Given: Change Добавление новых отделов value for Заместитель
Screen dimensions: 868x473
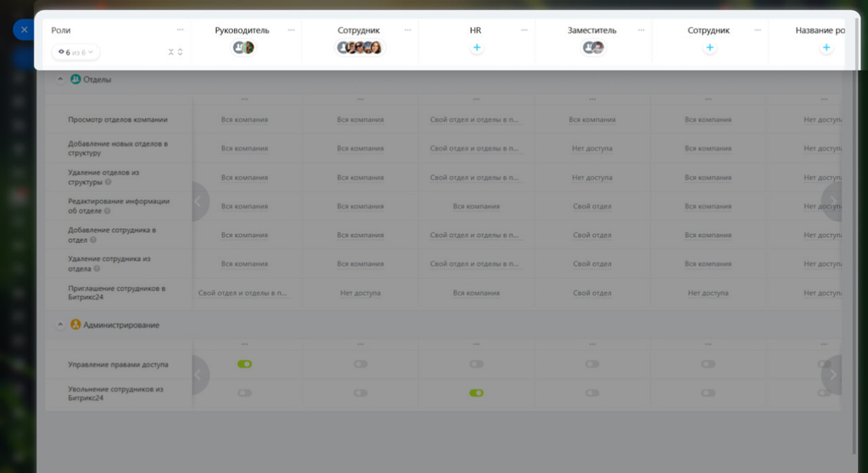Looking at the screenshot, I should pos(592,148).
